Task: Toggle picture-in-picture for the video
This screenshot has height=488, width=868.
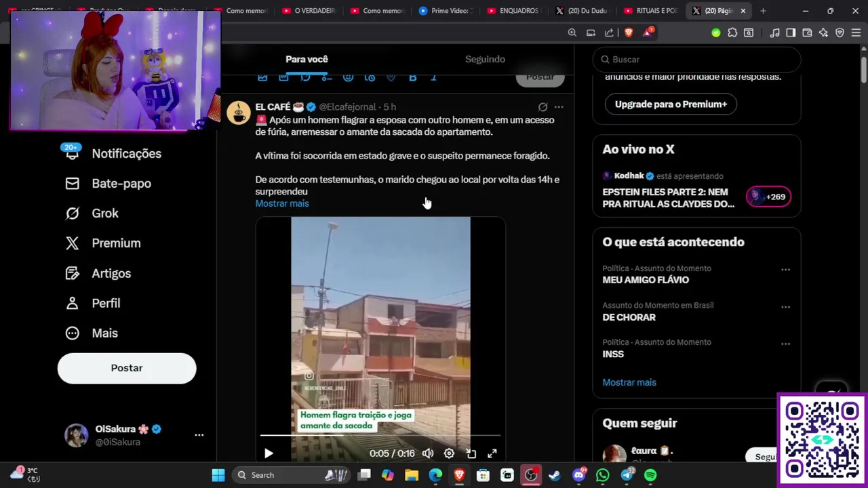Action: click(x=471, y=453)
